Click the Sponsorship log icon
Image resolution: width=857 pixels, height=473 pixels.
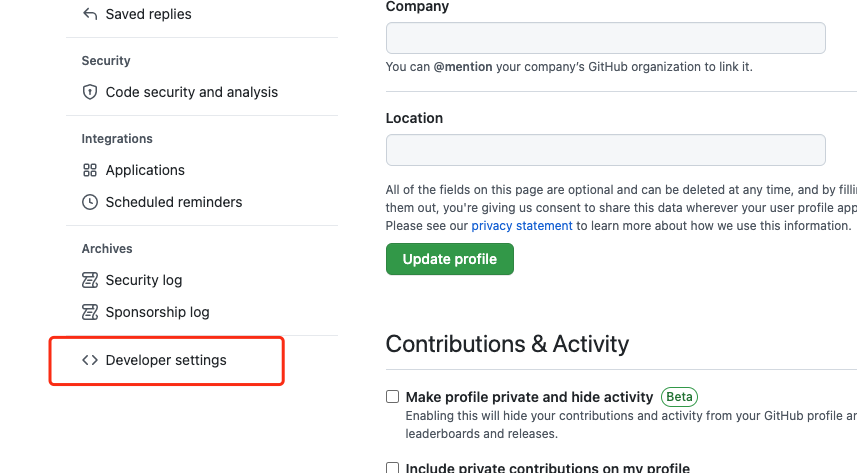coord(90,312)
